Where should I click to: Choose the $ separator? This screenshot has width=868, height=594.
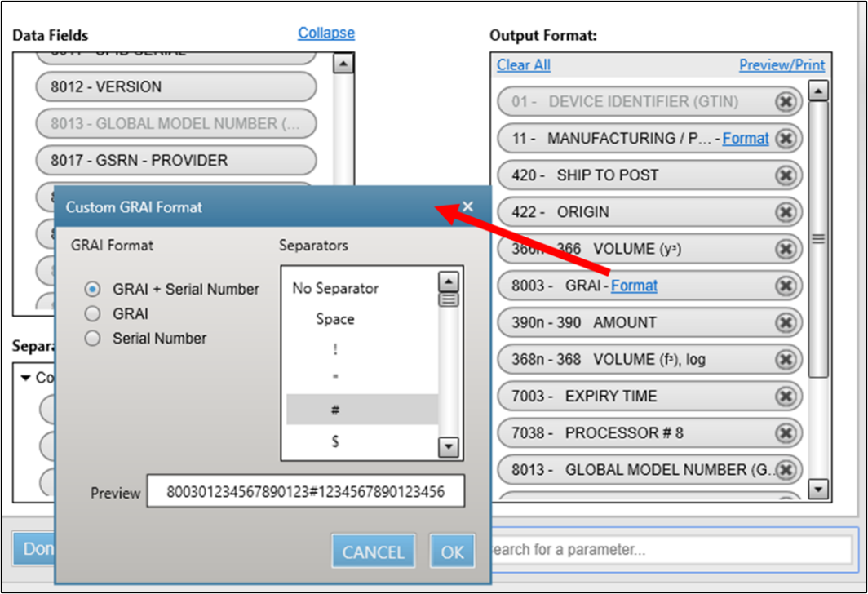335,441
